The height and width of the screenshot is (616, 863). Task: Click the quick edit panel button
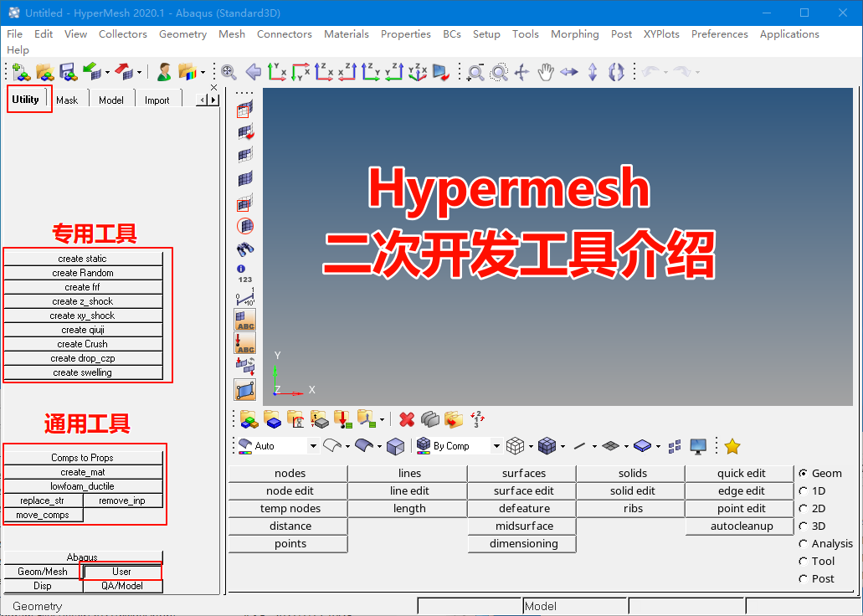(742, 474)
